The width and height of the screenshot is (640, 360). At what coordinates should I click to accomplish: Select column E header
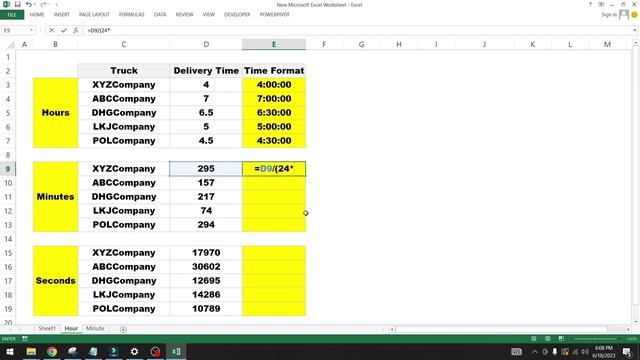coord(274,44)
